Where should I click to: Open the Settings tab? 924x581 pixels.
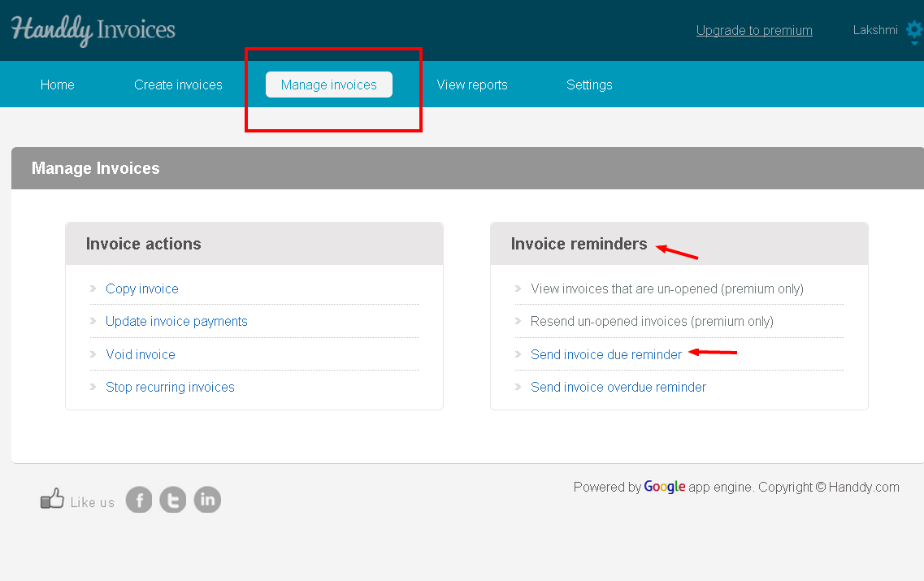[x=589, y=85]
